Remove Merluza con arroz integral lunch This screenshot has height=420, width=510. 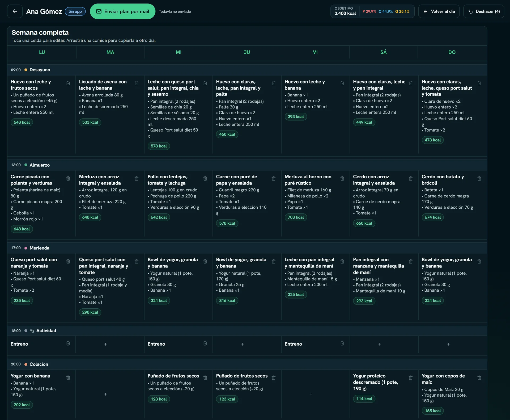pyautogui.click(x=137, y=178)
